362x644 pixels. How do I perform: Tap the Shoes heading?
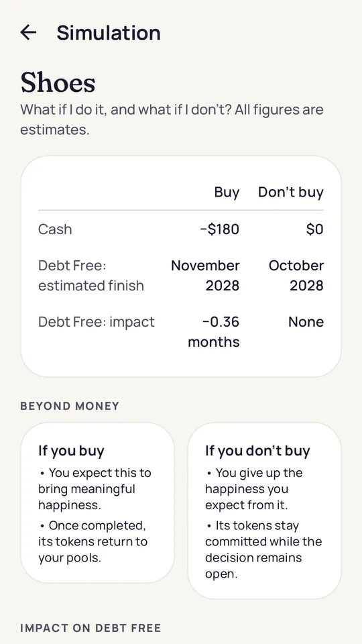(58, 83)
